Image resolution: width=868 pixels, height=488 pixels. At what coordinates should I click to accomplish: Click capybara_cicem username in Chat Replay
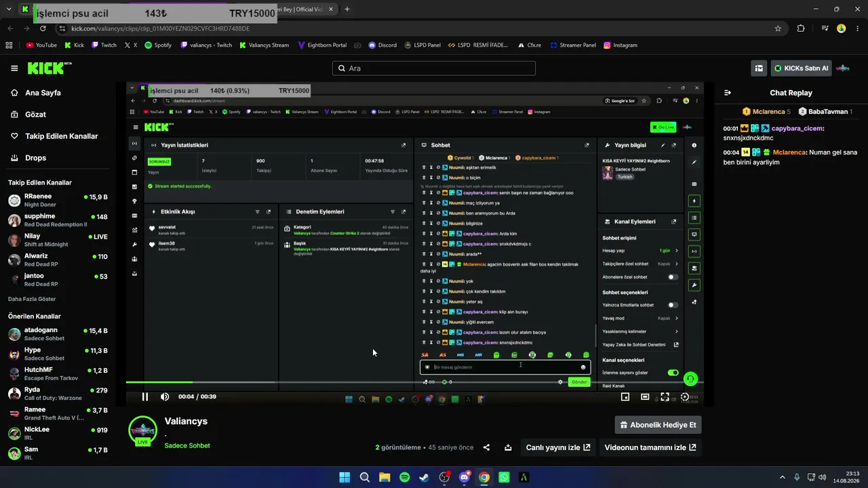(x=797, y=128)
